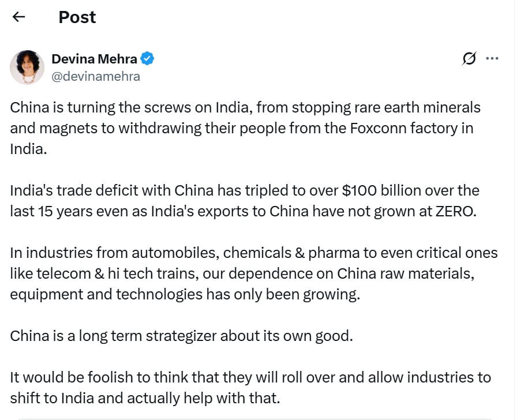The height and width of the screenshot is (420, 517).
Task: Open Devina Mehra's profile picture
Action: point(27,67)
